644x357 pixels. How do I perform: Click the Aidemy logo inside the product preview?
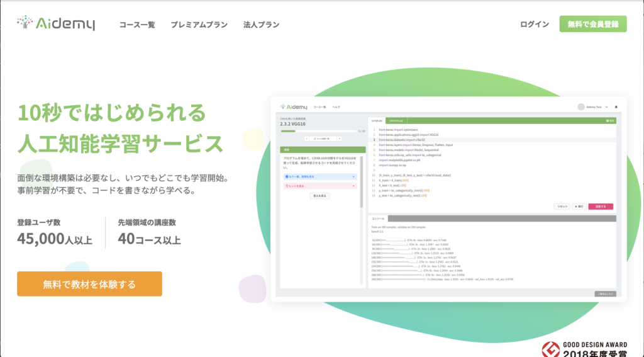(294, 107)
